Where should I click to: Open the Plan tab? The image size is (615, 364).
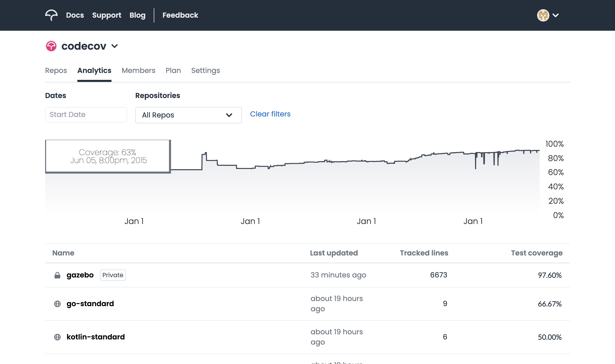(x=173, y=70)
